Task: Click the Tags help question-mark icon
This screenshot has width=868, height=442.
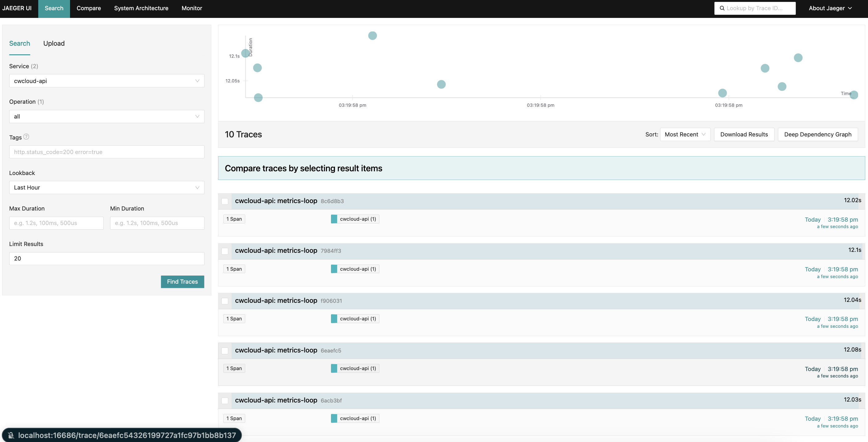Action: tap(26, 136)
